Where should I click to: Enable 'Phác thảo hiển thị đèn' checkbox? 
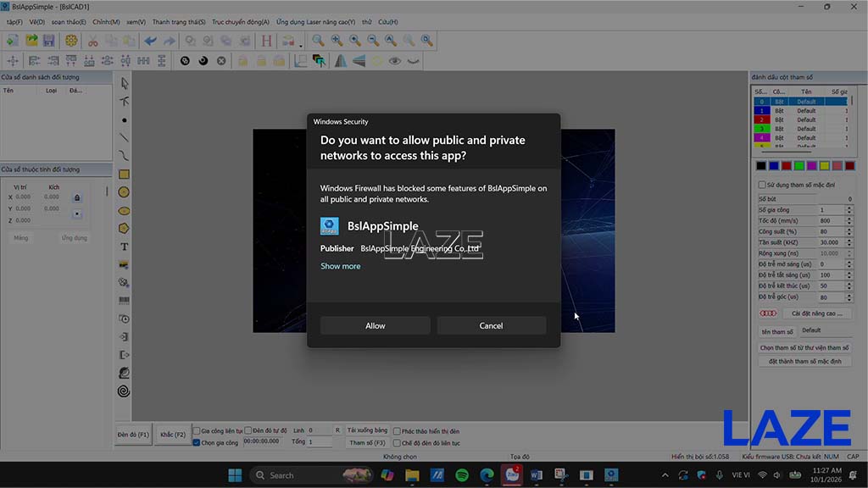pyautogui.click(x=397, y=431)
